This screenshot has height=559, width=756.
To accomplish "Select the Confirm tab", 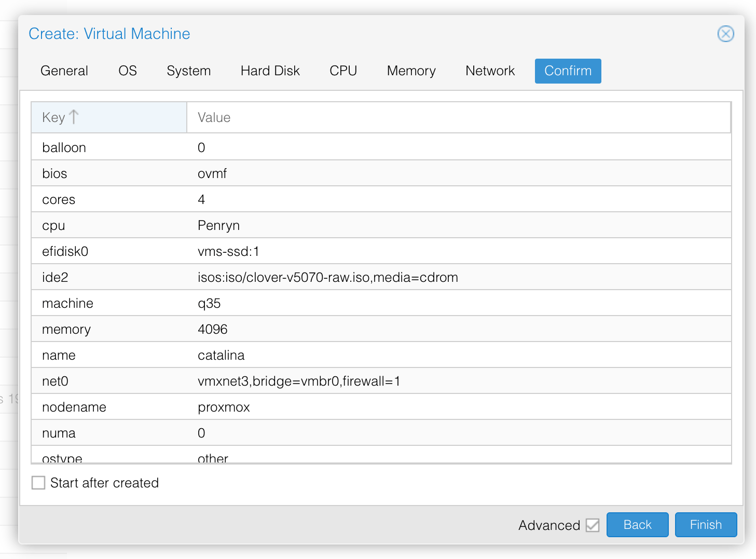I will coord(568,71).
